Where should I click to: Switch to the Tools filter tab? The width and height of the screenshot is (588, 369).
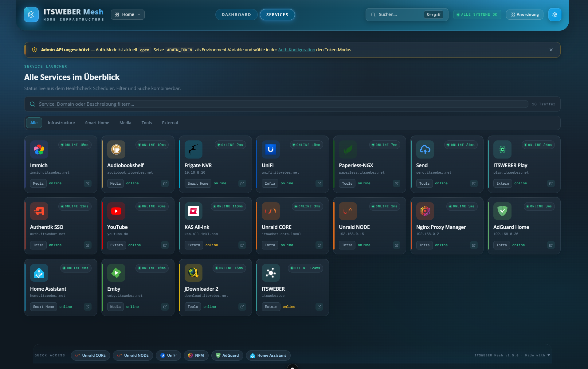[x=147, y=123]
